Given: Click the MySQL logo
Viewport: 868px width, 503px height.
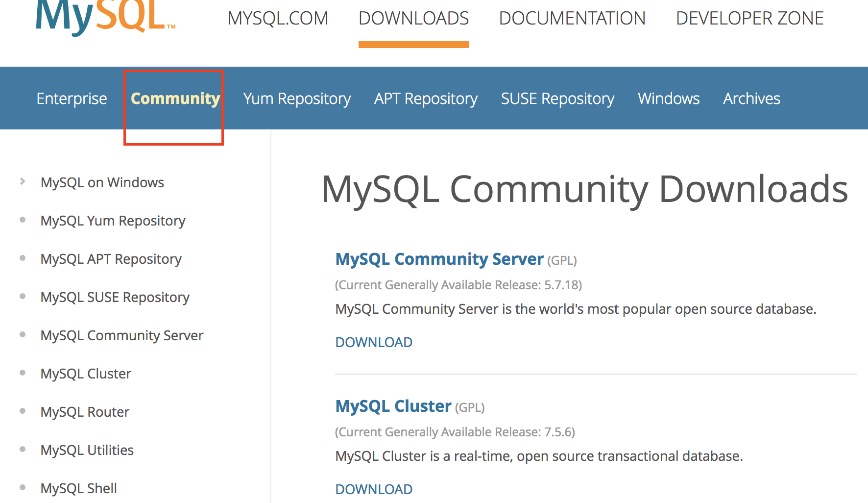Looking at the screenshot, I should point(105,17).
